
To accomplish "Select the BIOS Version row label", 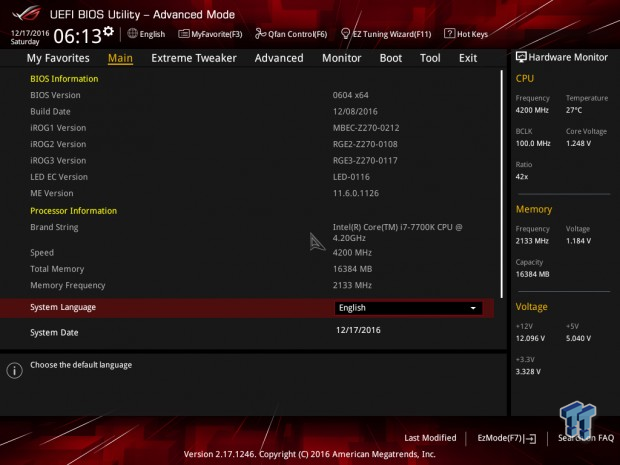I will (55, 95).
